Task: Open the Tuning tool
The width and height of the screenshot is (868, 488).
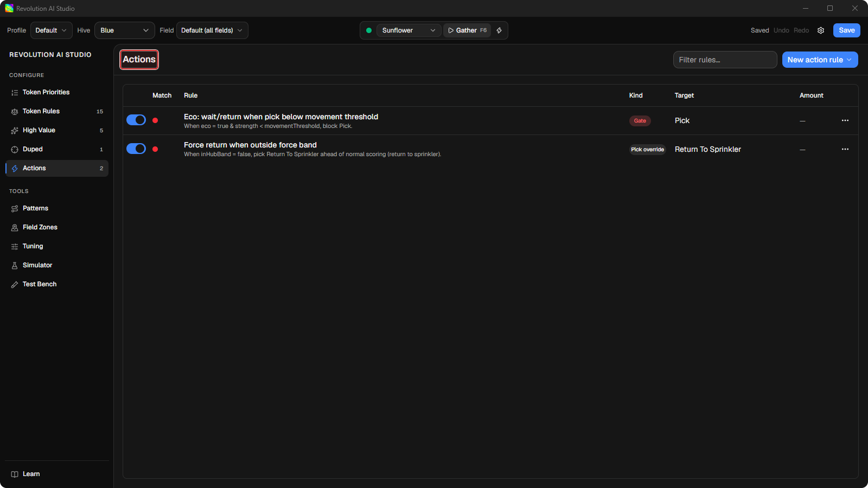Action: [57, 246]
